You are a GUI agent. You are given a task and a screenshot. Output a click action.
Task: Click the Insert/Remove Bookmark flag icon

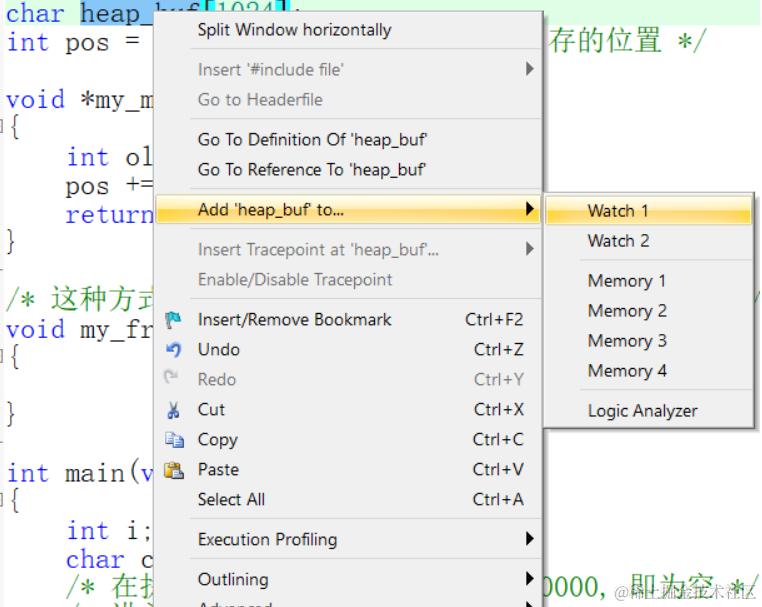pos(173,320)
